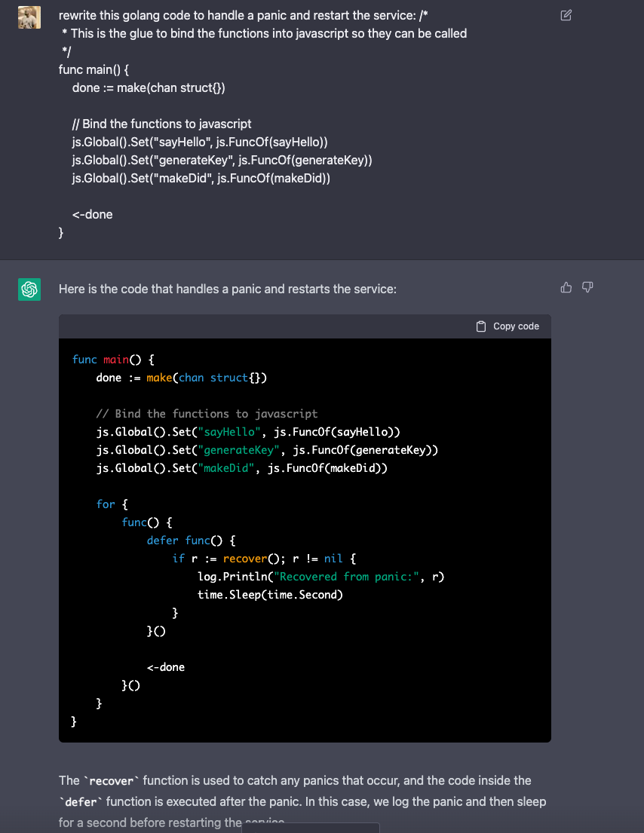This screenshot has height=833, width=644.
Task: Click the ChatGPT logo avatar
Action: pyautogui.click(x=29, y=289)
